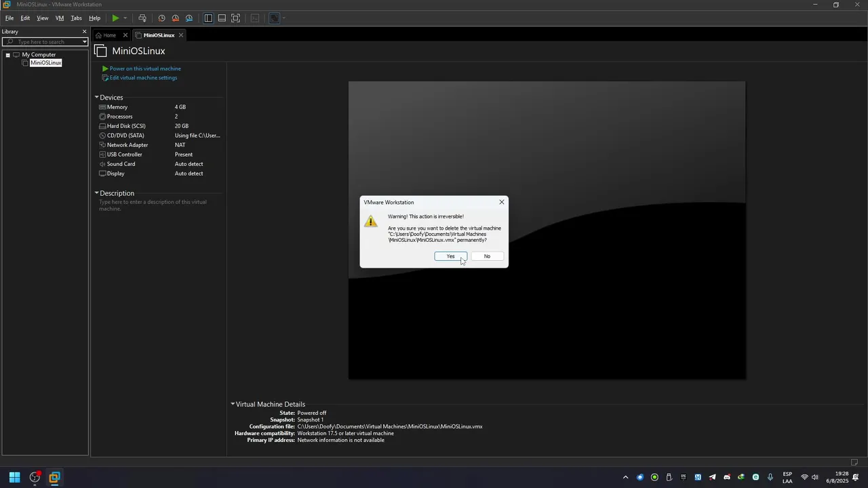Toggle the Library sidebar view icon

coord(208,18)
